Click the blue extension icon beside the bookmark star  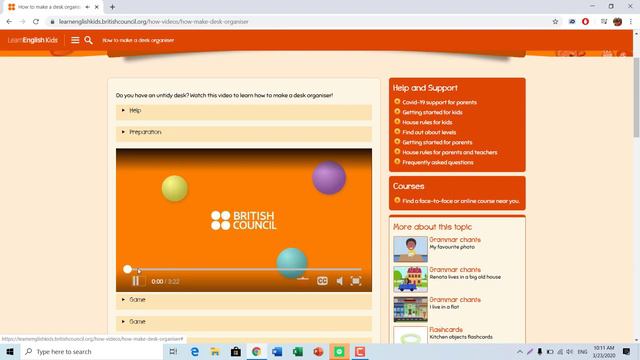point(572,22)
